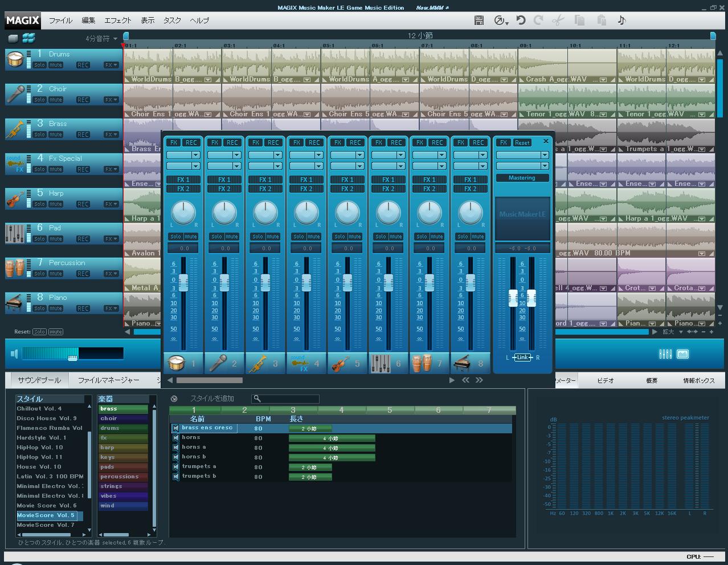The height and width of the screenshot is (565, 728).
Task: Click the redo arrow icon
Action: [538, 21]
